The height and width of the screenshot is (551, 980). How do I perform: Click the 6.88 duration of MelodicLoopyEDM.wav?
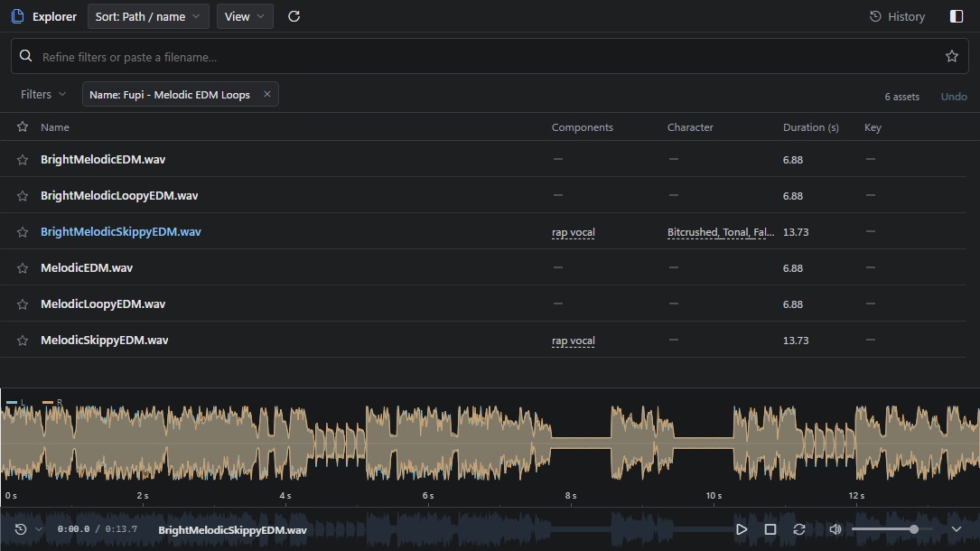(x=792, y=304)
